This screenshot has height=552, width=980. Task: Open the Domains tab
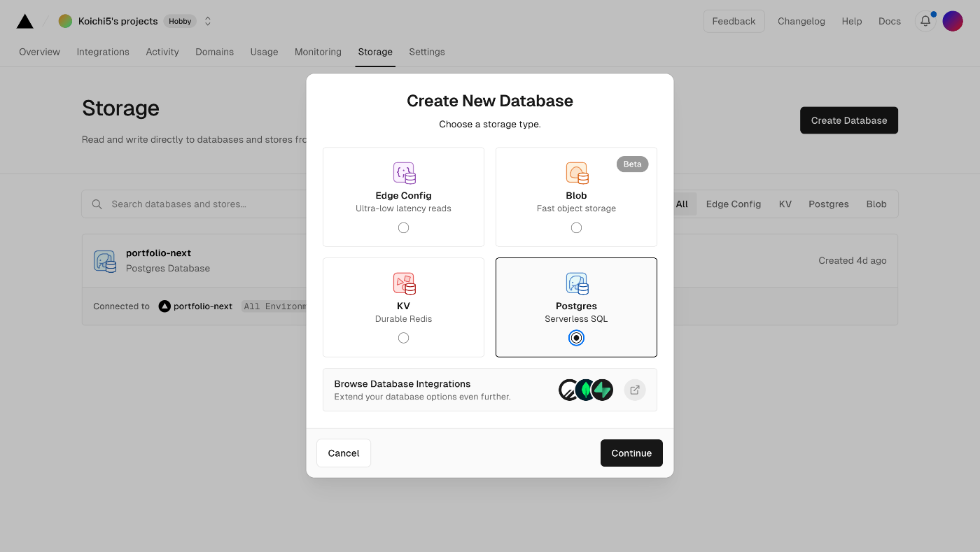pos(215,52)
